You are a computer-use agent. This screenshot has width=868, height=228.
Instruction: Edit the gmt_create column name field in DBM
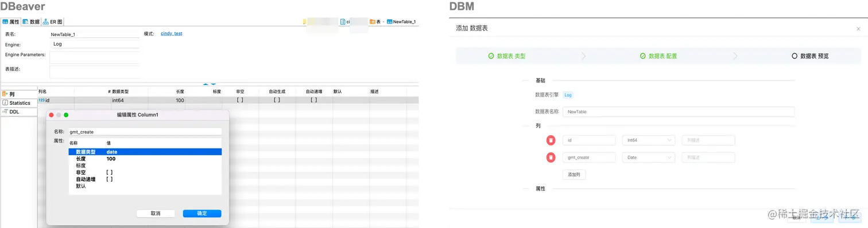tap(589, 157)
